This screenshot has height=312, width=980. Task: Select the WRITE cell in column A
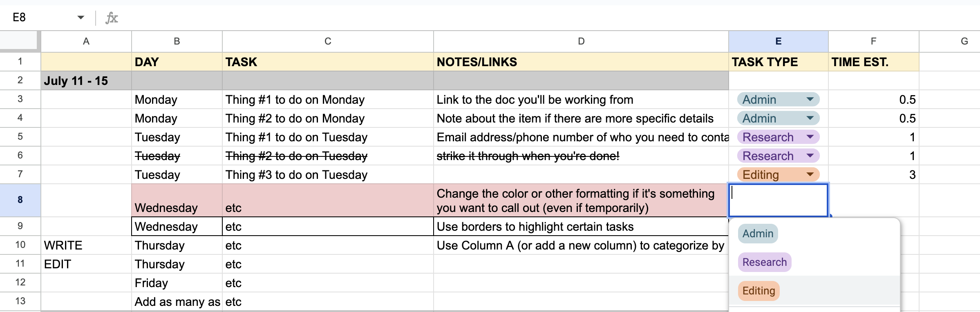[x=63, y=245]
